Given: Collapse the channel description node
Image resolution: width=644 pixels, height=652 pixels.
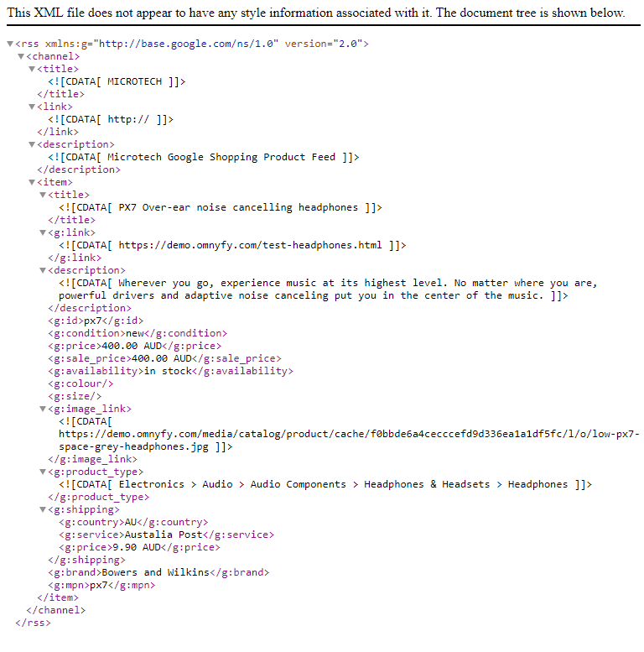Looking at the screenshot, I should click(32, 144).
